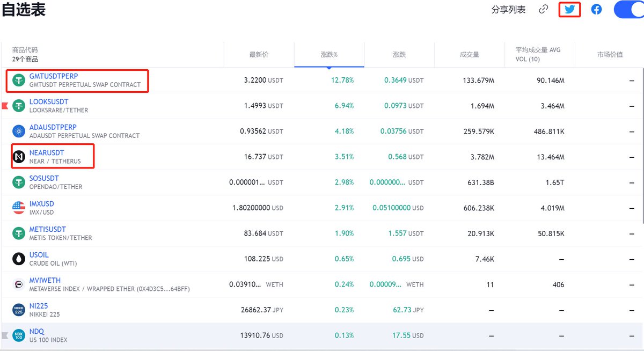Click the 4.18% change value

click(345, 131)
